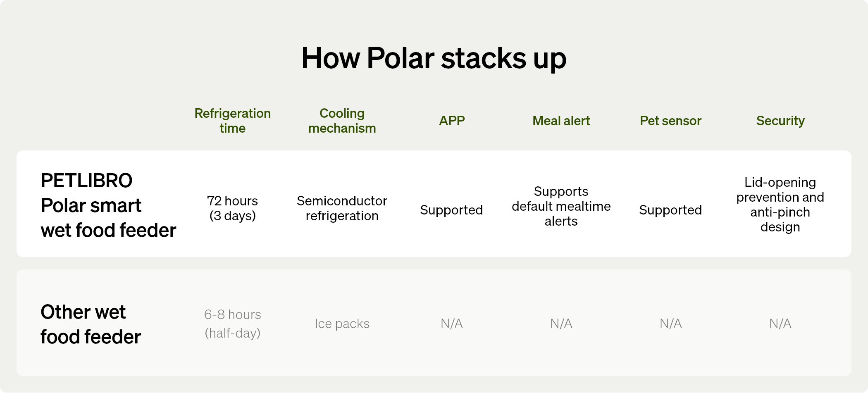Click Supported under Pet sensor column
Image resolution: width=868 pixels, height=393 pixels.
click(x=670, y=210)
